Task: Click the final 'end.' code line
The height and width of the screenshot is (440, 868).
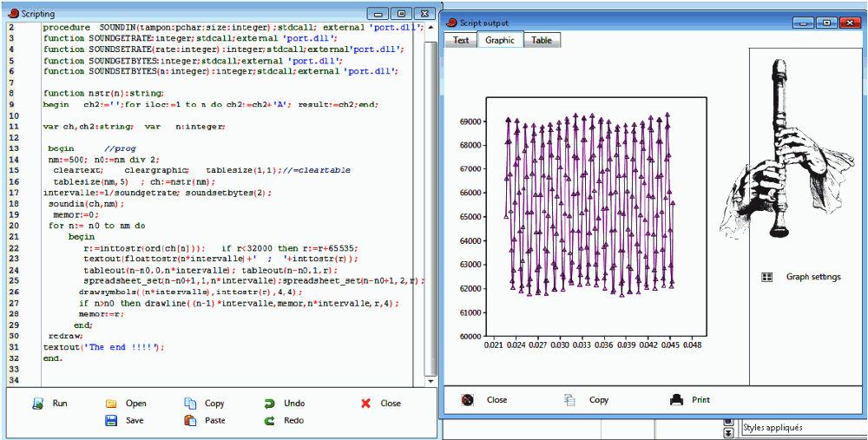Action: click(53, 358)
